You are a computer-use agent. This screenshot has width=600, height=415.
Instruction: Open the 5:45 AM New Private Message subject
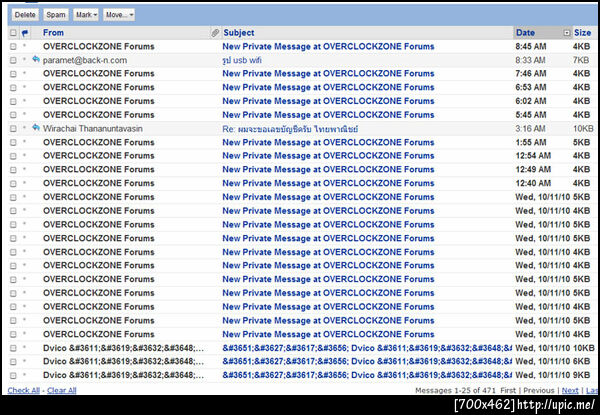(x=328, y=115)
